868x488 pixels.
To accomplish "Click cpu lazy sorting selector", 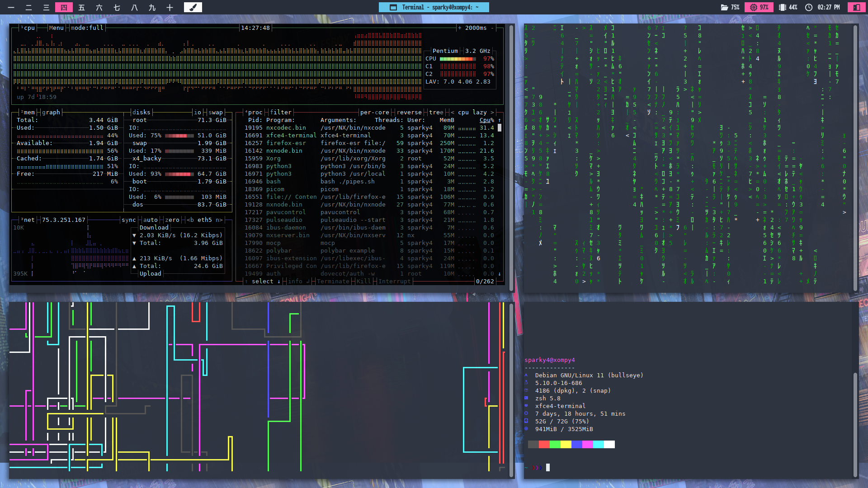I will (472, 113).
